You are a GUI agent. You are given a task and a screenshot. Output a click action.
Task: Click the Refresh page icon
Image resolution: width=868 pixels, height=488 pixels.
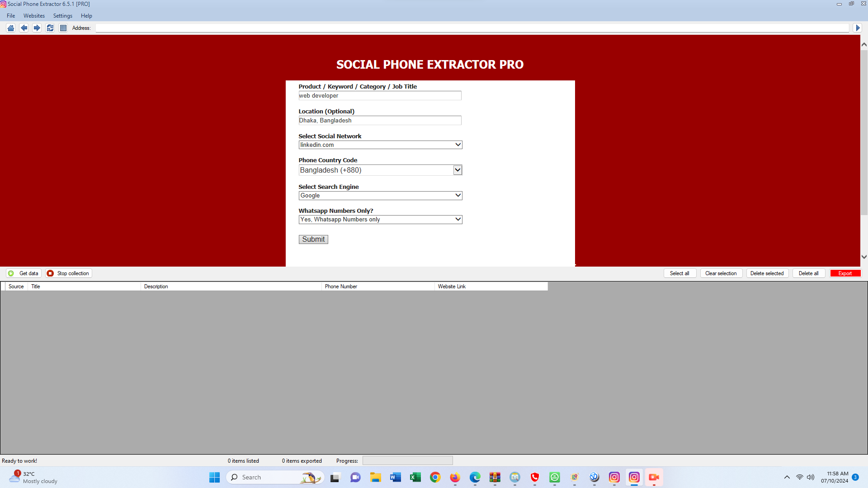click(50, 28)
